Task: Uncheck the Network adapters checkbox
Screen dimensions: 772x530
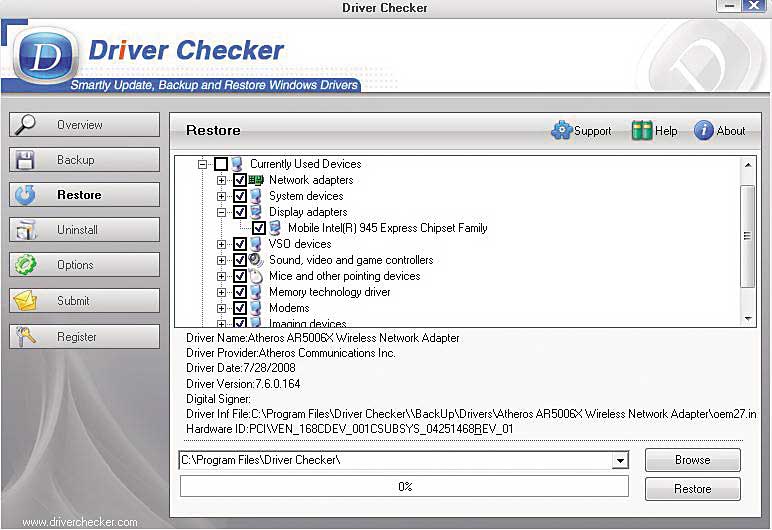Action: (x=240, y=180)
